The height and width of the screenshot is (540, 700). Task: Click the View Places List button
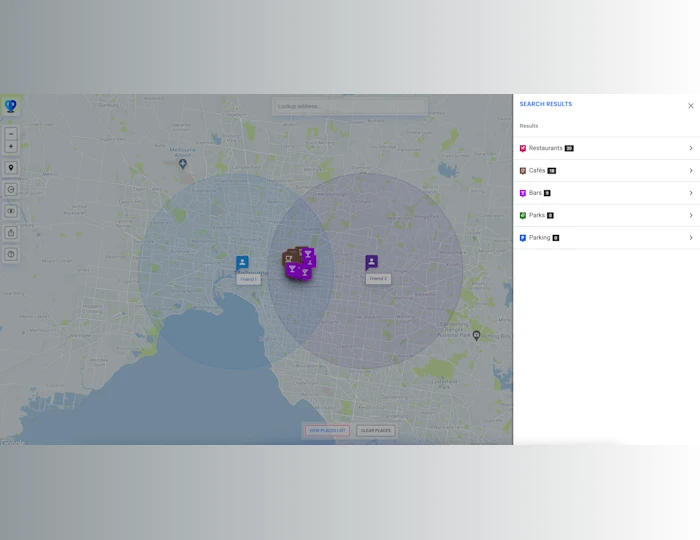(327, 431)
